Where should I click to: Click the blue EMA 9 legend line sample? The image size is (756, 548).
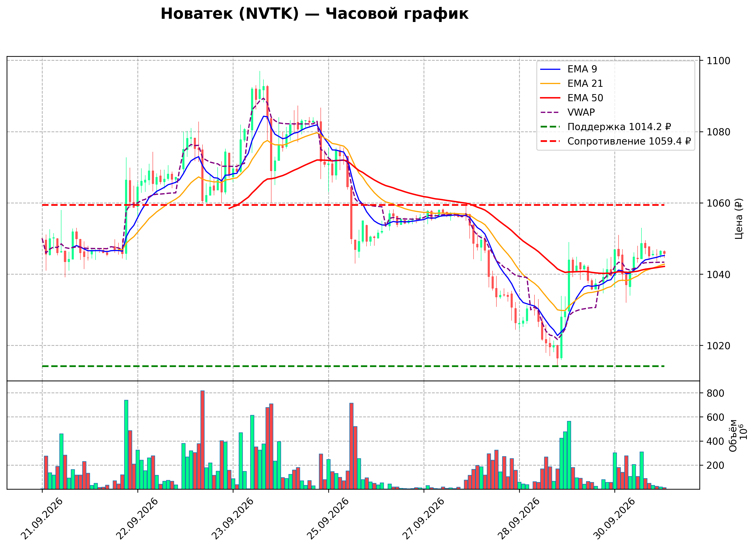pos(550,69)
